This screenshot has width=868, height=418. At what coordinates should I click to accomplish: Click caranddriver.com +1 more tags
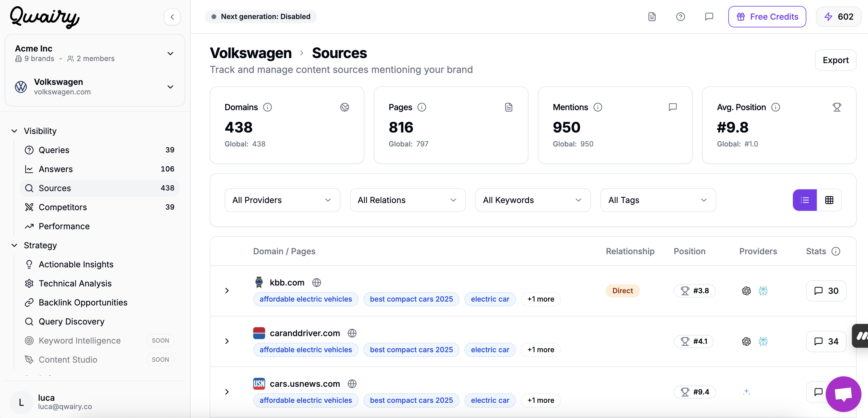(541, 350)
